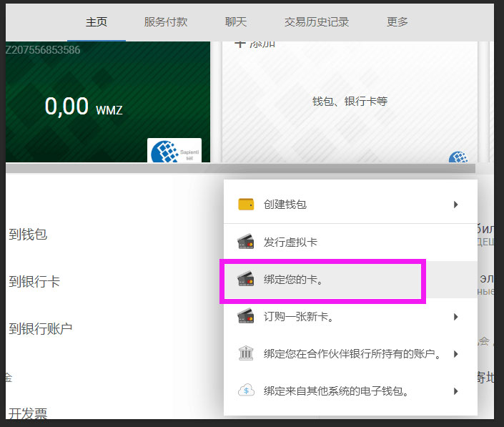Open the 到银行账户 transfer link
Screen dimensions: 504x427
pos(41,329)
